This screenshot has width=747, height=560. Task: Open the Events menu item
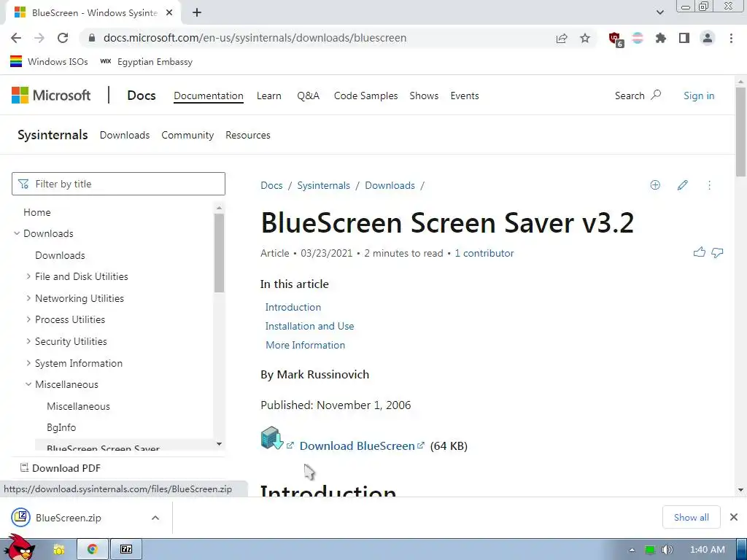point(465,96)
